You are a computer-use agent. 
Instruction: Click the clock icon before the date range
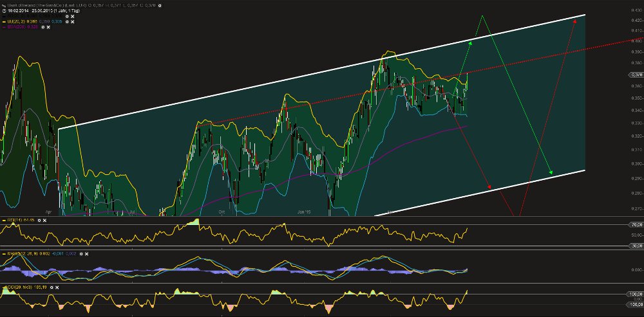(x=3, y=10)
